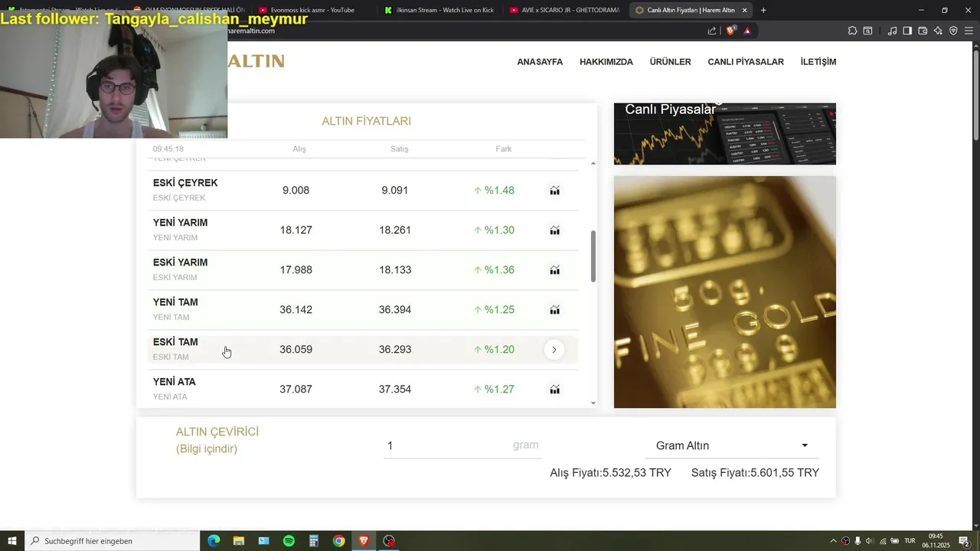Click the Canlı Piyasalar banner image
Image resolution: width=980 pixels, height=551 pixels.
724,134
